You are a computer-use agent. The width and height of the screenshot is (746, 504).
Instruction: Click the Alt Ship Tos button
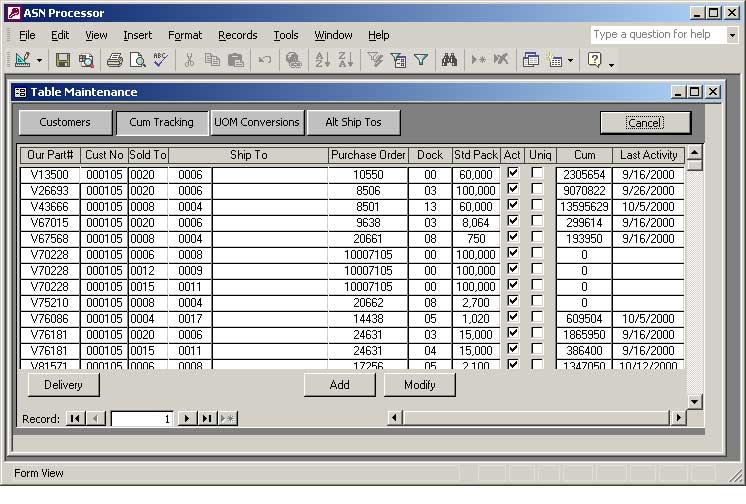(353, 122)
